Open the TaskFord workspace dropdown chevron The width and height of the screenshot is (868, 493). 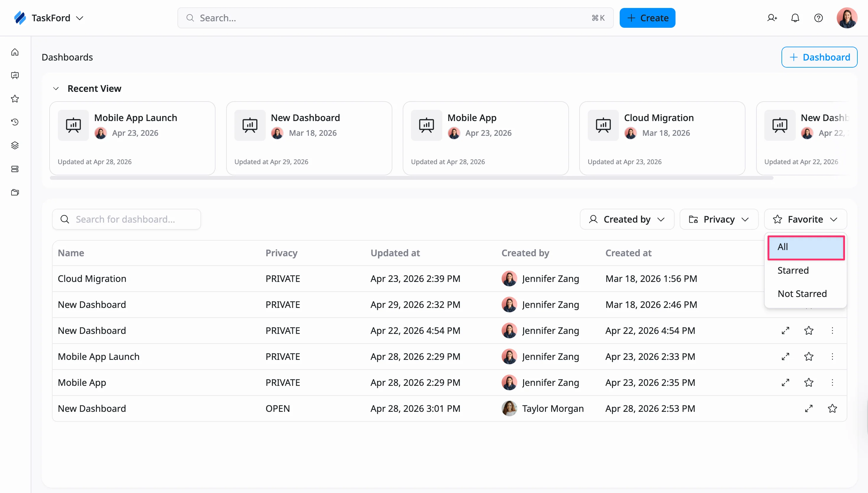pyautogui.click(x=79, y=18)
